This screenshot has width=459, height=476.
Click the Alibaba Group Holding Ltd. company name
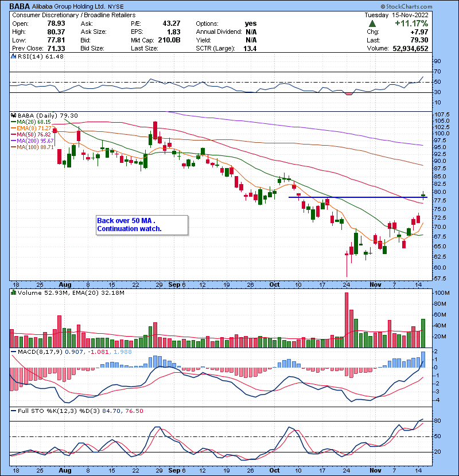tap(69, 7)
